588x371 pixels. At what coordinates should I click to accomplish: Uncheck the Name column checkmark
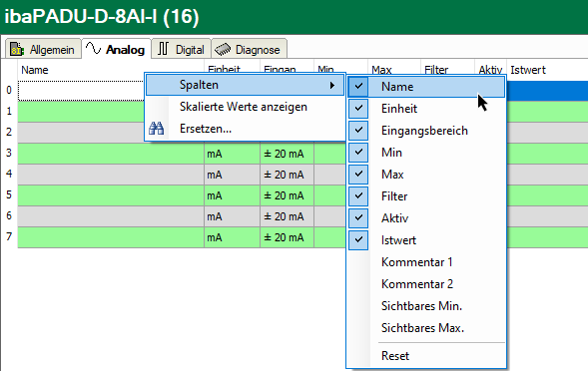358,87
